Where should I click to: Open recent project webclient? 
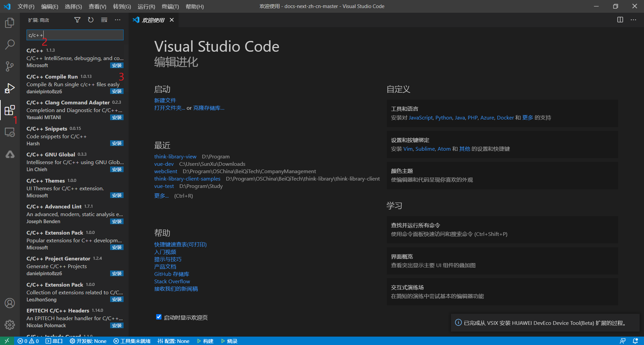point(166,171)
